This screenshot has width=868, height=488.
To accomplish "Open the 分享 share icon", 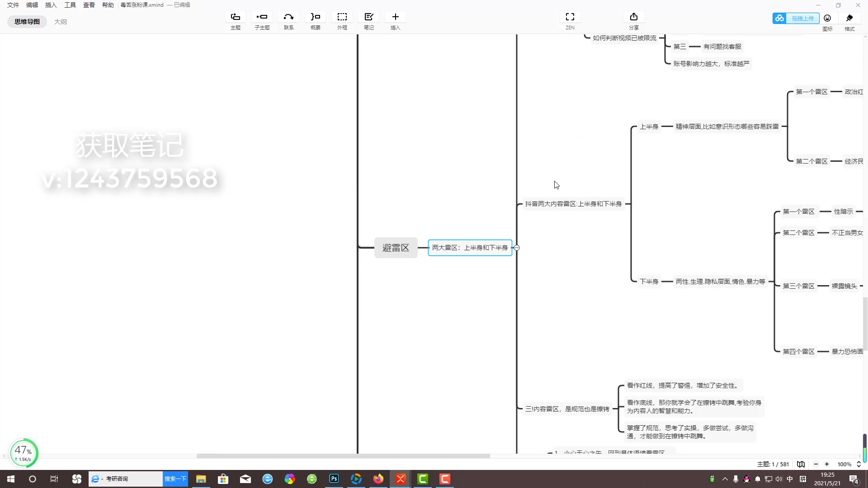I will click(x=634, y=17).
